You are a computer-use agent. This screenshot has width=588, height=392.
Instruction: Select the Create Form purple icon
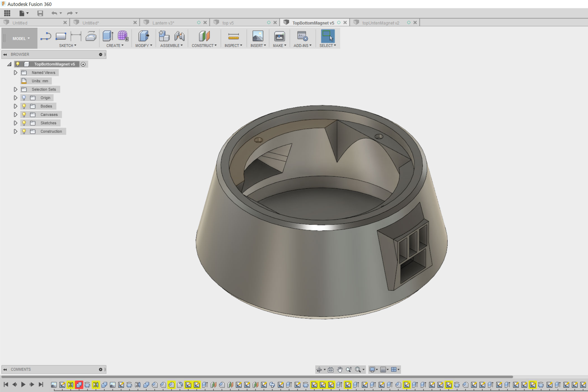[123, 36]
